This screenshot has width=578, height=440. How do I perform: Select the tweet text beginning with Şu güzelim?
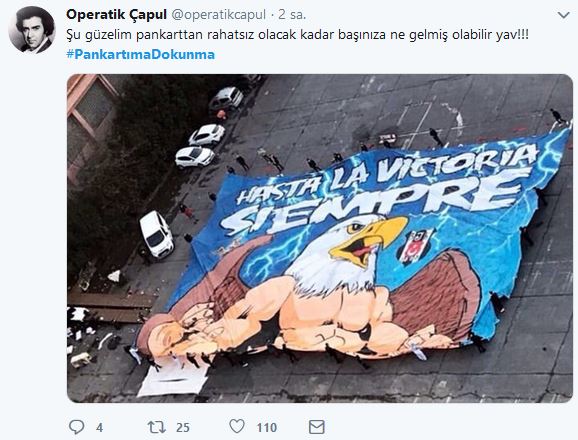click(297, 35)
